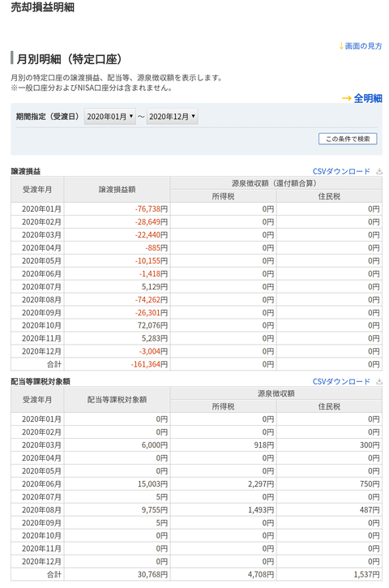Select the total 1,537円 resident tax value
This screenshot has height=588, width=389.
point(367,574)
